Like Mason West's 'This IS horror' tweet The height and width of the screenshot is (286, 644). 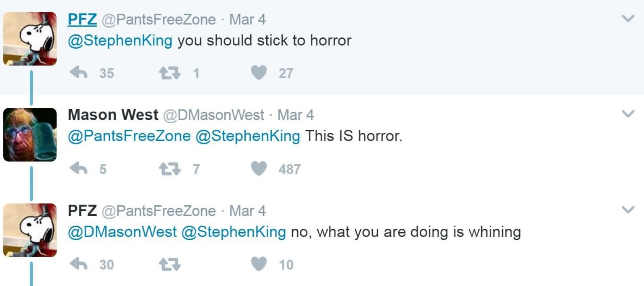click(260, 170)
